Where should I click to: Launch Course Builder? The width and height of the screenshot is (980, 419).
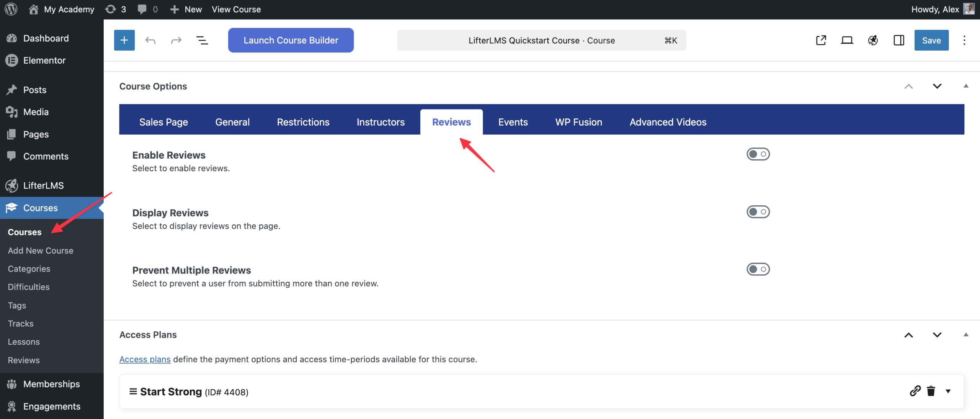click(291, 40)
